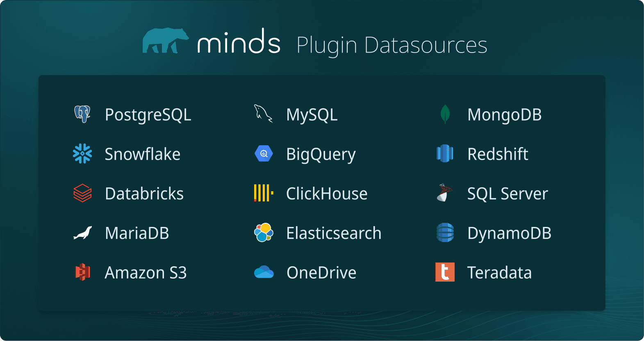Image resolution: width=644 pixels, height=341 pixels.
Task: Click the Teradata orange t icon
Action: point(445,272)
